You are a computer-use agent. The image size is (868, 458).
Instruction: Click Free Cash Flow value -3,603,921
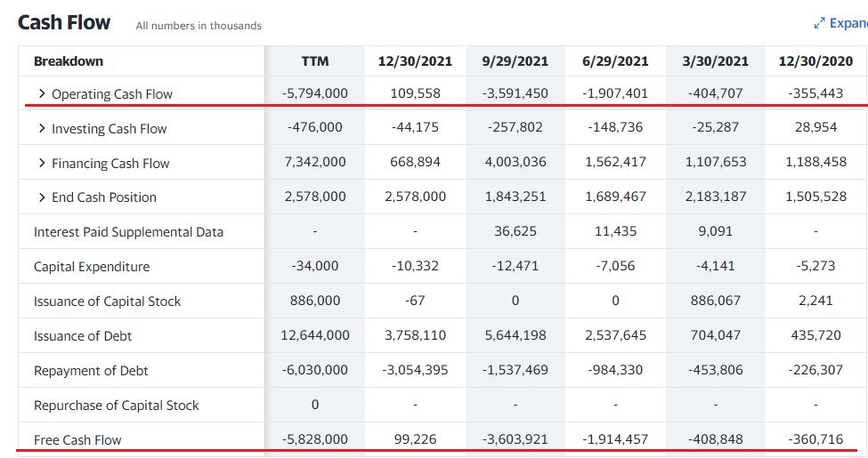515,439
